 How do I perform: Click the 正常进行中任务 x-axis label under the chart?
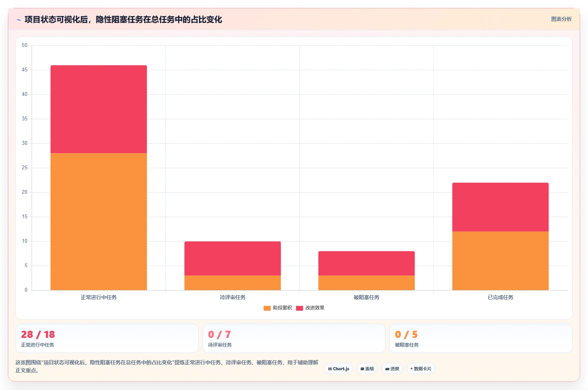[x=99, y=297]
